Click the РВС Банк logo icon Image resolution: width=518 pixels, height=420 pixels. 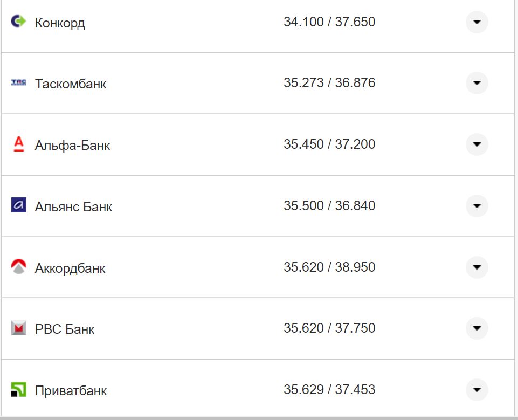tap(19, 328)
